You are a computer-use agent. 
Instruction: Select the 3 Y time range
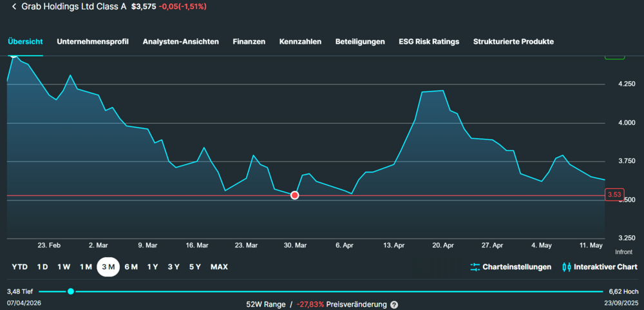[x=174, y=267]
